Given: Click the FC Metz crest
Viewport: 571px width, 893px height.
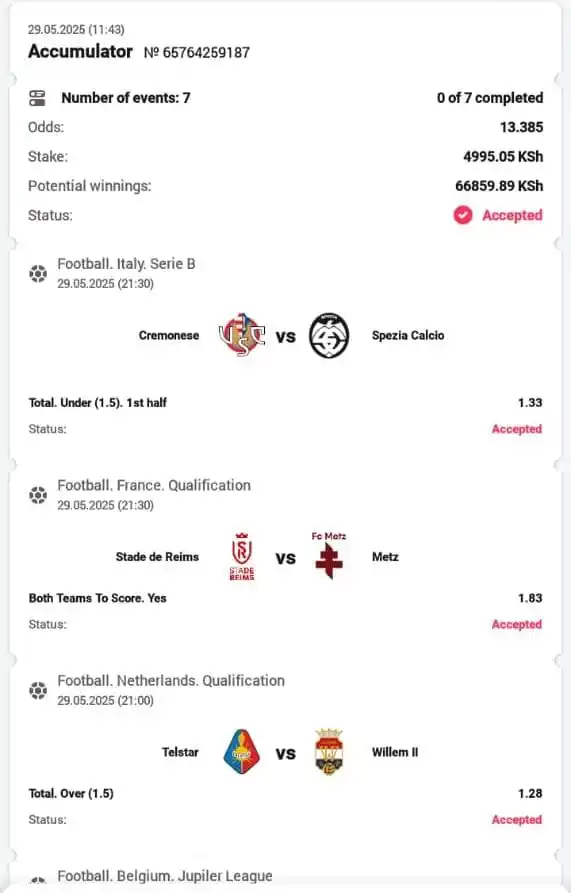Looking at the screenshot, I should [x=329, y=556].
